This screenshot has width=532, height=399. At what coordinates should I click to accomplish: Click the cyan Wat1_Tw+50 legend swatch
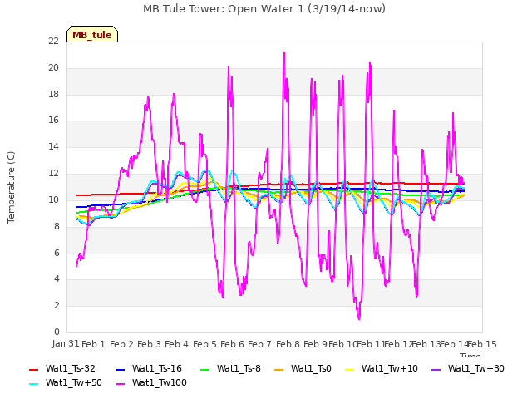pyautogui.click(x=34, y=384)
